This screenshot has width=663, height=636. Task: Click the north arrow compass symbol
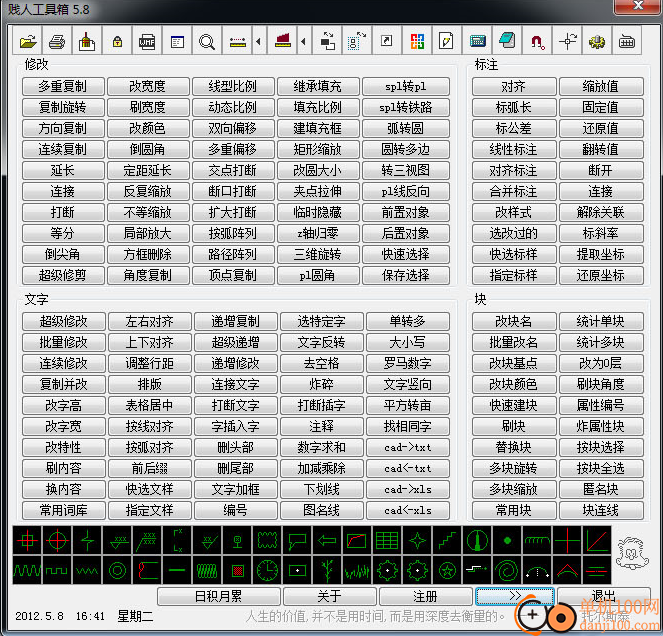pyautogui.click(x=477, y=540)
